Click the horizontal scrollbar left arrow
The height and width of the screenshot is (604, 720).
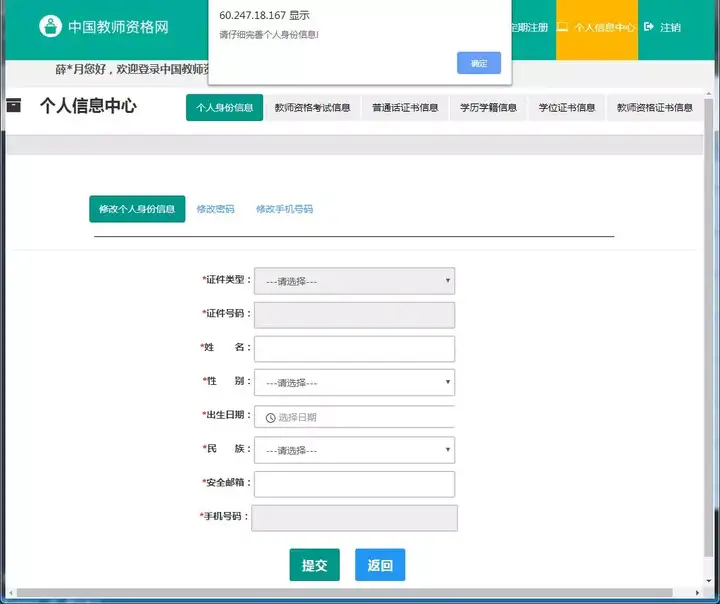point(11,593)
